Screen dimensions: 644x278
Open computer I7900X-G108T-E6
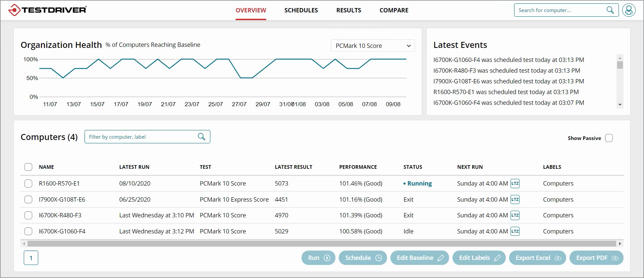point(62,199)
